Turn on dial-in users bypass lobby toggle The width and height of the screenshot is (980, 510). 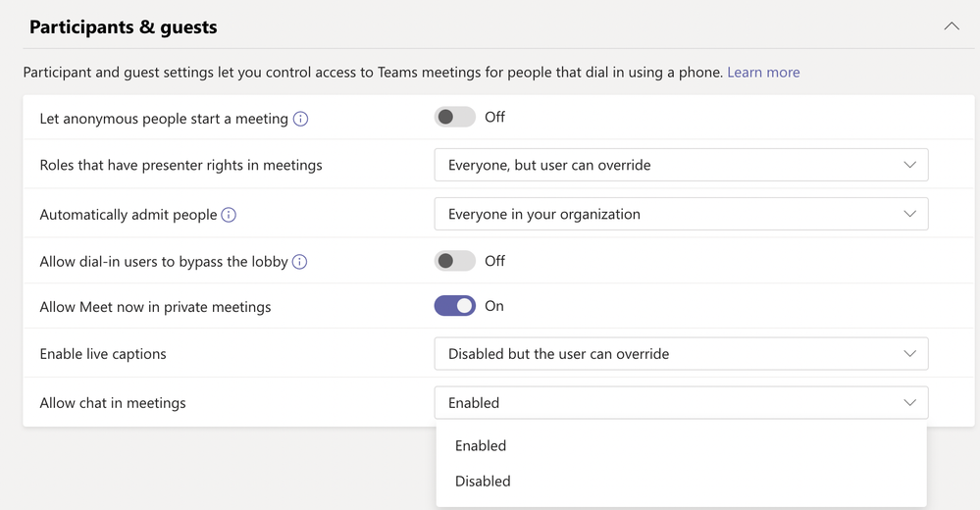(x=454, y=261)
